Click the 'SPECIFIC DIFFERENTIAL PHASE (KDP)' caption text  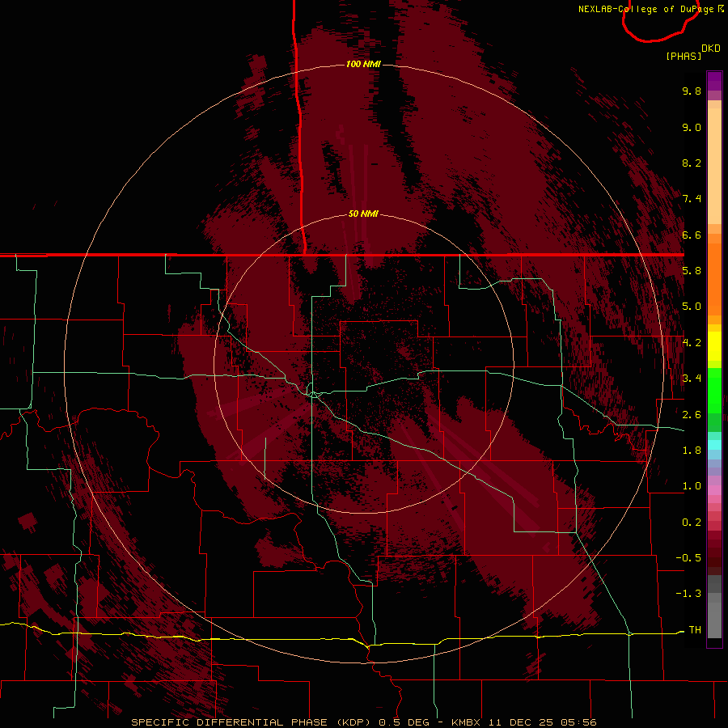tap(249, 722)
